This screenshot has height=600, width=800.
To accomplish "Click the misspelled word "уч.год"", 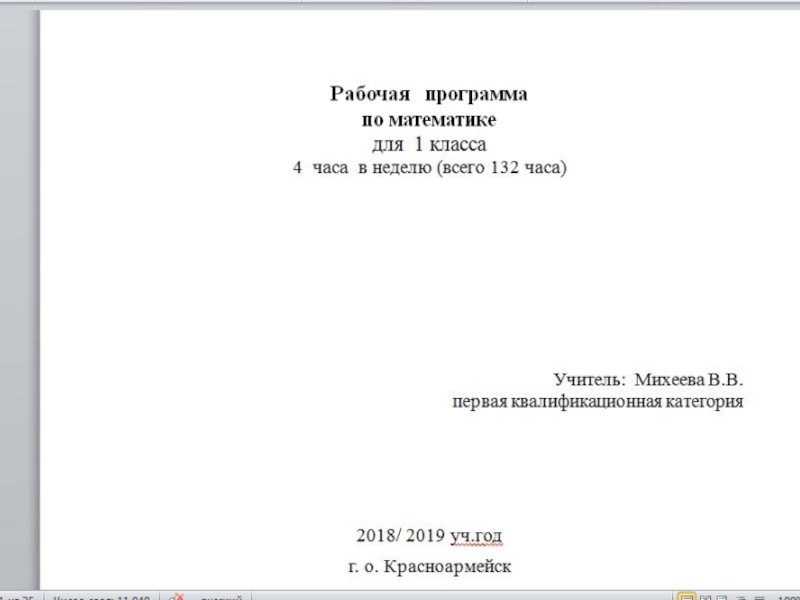I will click(476, 536).
